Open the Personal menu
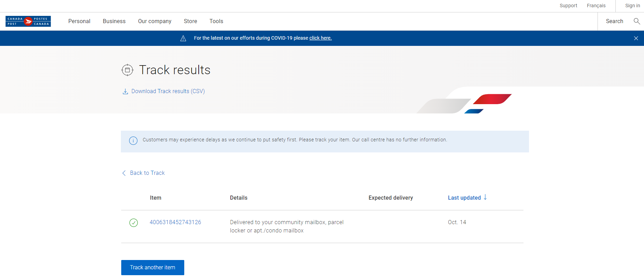Viewport: 644px width, 280px height. click(79, 21)
